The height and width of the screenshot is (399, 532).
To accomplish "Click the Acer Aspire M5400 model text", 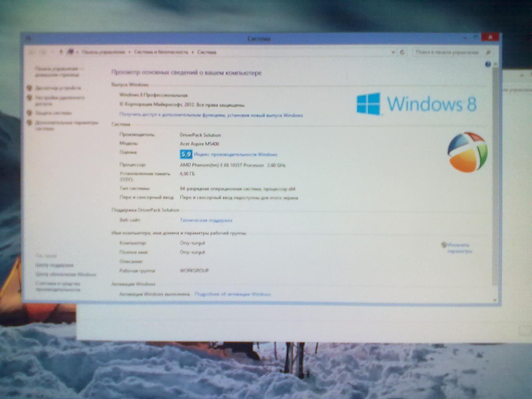I will 199,144.
